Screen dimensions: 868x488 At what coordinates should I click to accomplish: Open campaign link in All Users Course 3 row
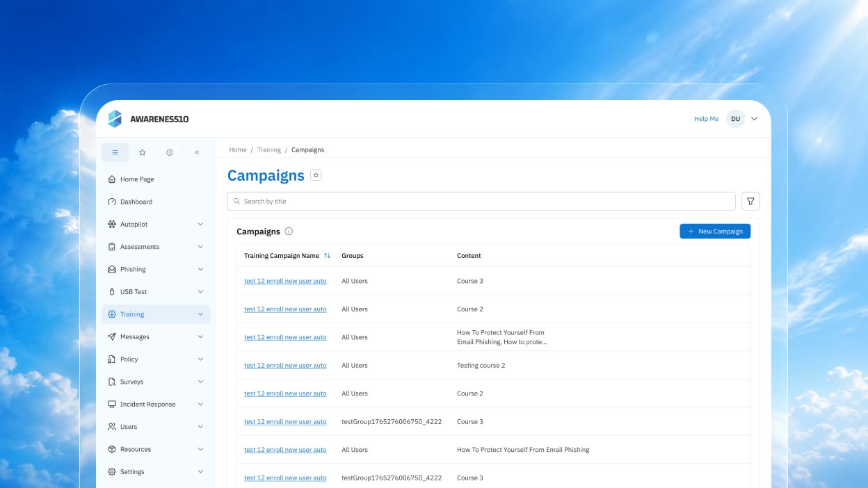coord(285,281)
